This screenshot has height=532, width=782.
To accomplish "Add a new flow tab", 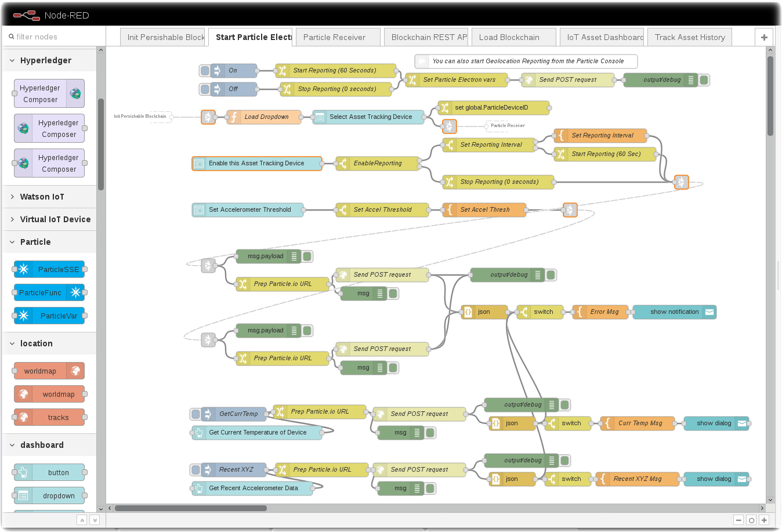I will coord(764,37).
